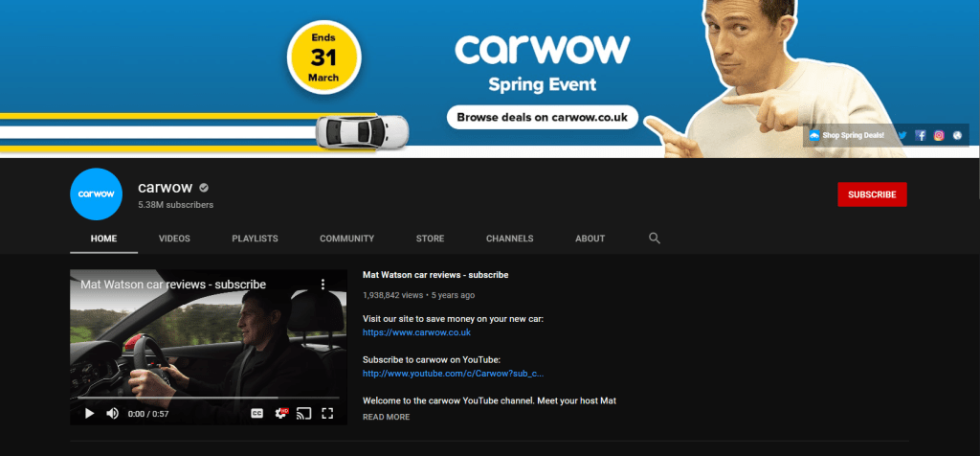This screenshot has height=456, width=980.
Task: Open the https://www.carwow.co.uk link
Action: point(416,332)
